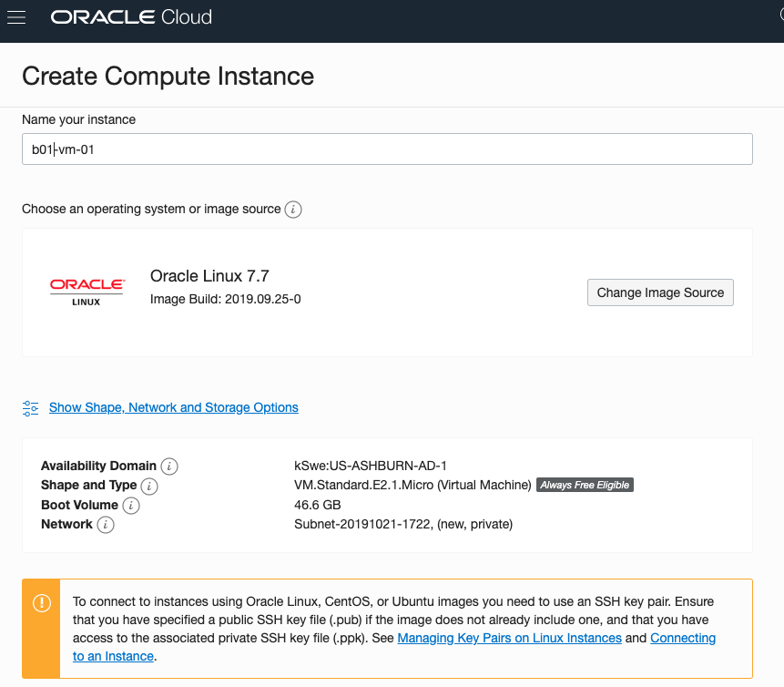Click the Create Compute Instance heading
The image size is (784, 687).
coord(168,76)
